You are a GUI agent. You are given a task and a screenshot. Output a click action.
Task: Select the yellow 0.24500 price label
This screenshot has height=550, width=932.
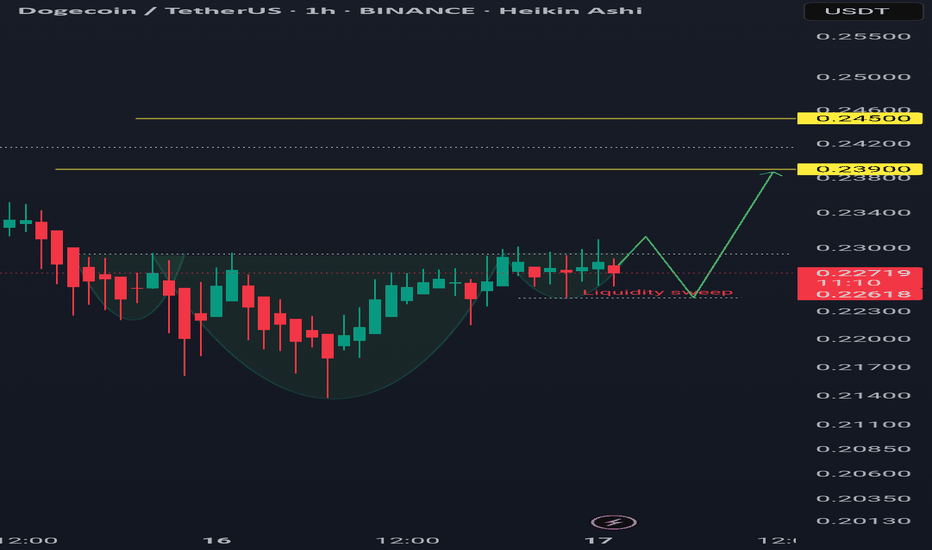(859, 118)
